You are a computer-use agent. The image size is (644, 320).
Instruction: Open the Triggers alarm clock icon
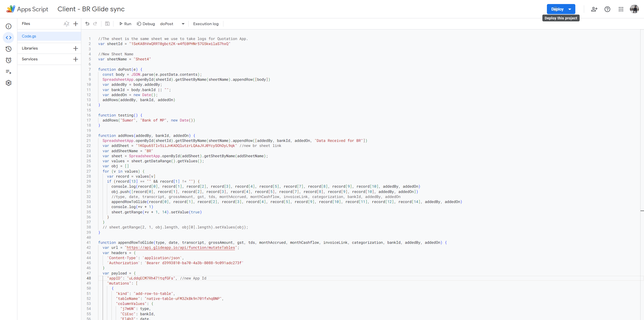click(9, 60)
